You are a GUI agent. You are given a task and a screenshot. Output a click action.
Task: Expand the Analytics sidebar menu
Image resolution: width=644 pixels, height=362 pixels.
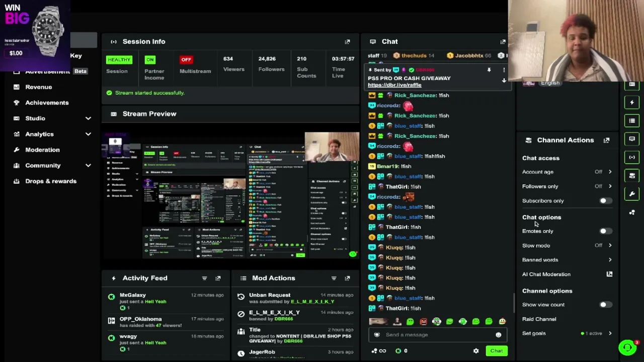coord(88,134)
